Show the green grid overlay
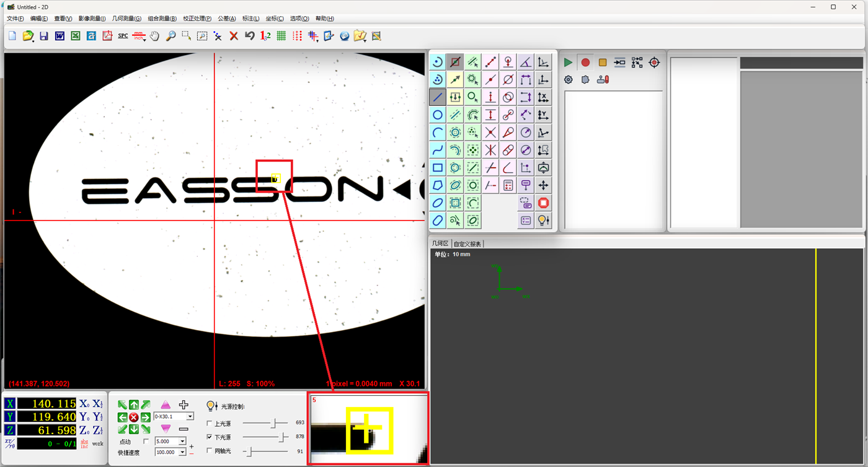This screenshot has height=467, width=868. (x=281, y=36)
